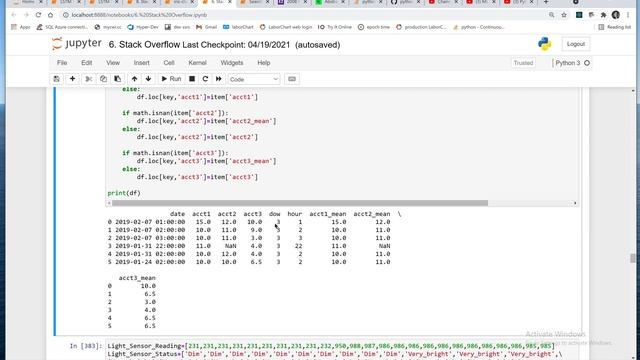
Task: Open the Hyper-Dev bookmark
Action: coord(142,27)
